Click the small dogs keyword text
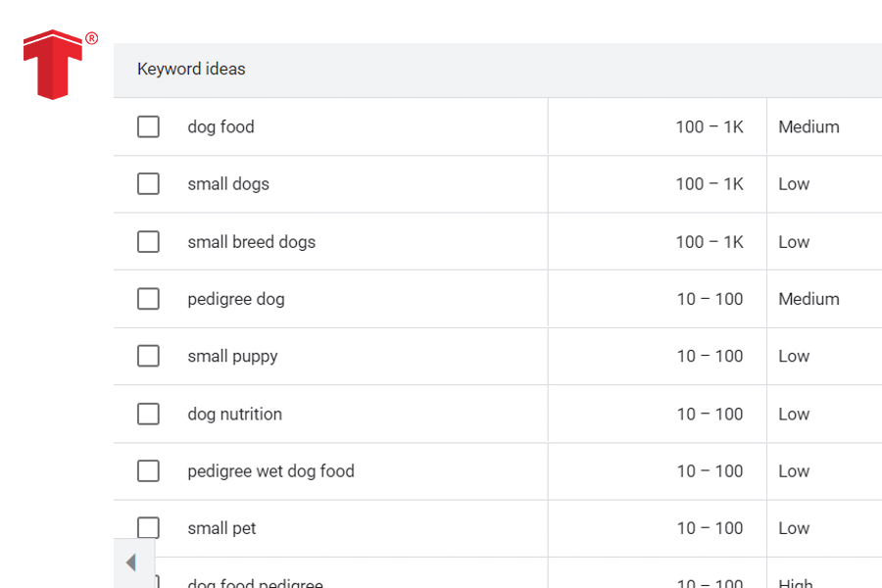882x588 pixels. (228, 184)
